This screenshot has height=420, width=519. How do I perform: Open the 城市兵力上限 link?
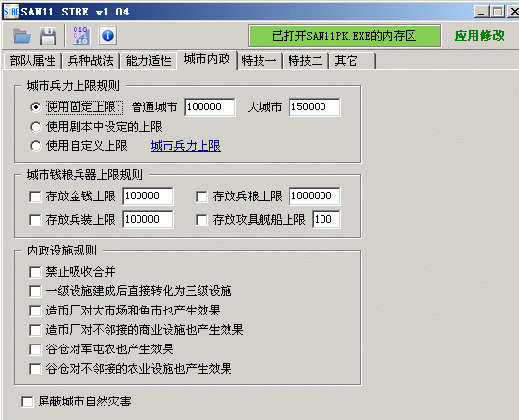tap(186, 146)
